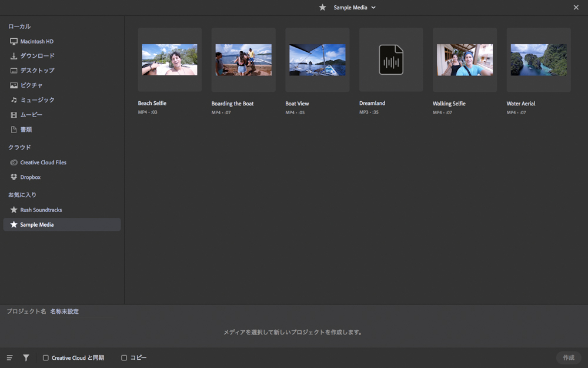
Task: Click the 作成 create button
Action: coord(569,358)
